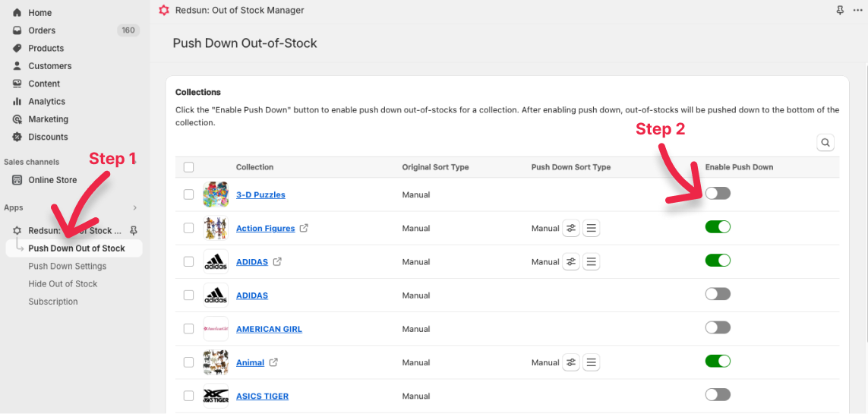Go to Products section

pyautogui.click(x=46, y=48)
